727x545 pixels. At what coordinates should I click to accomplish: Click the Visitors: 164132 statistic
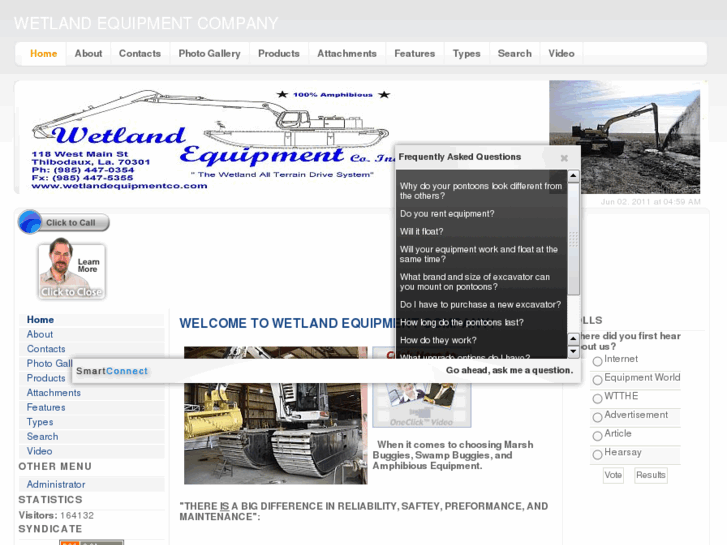click(x=56, y=515)
